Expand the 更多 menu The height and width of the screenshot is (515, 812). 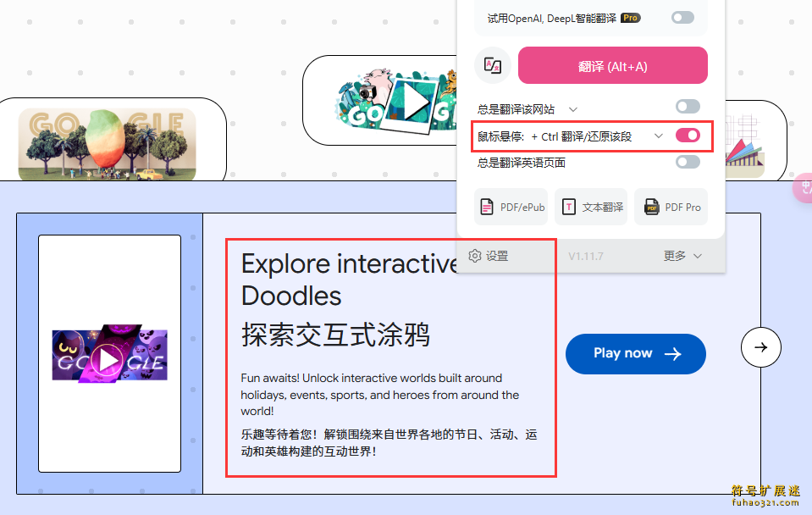pyautogui.click(x=682, y=256)
